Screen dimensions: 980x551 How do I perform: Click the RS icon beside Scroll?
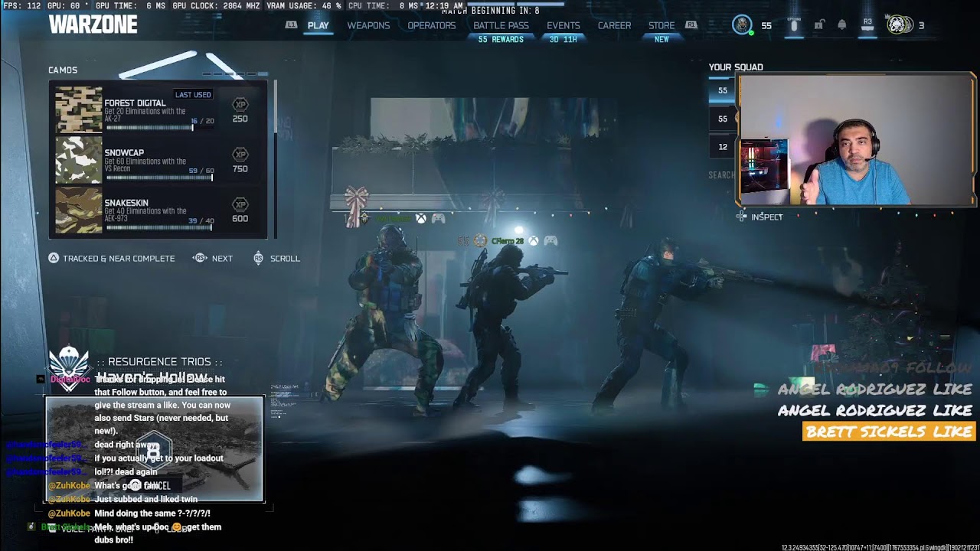coord(259,259)
